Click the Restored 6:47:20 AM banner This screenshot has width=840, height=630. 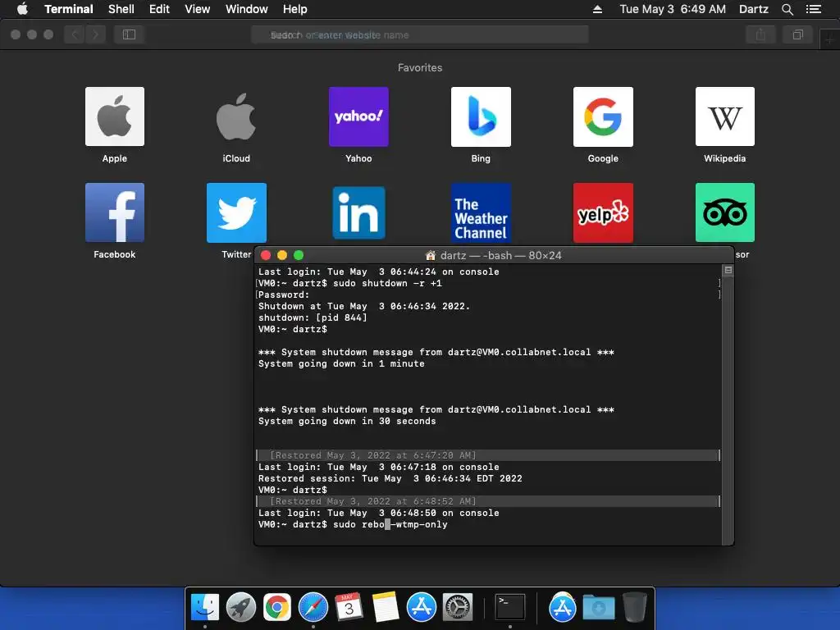(x=488, y=455)
